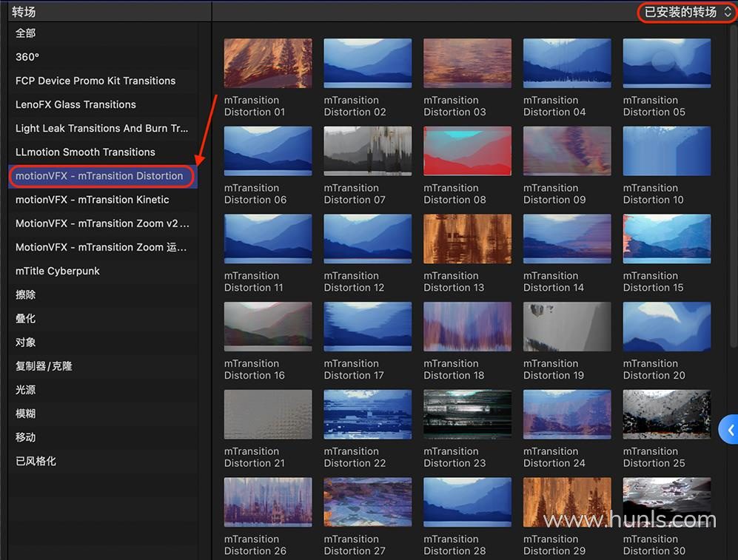Select the 擦除 category
The width and height of the screenshot is (738, 560).
[103, 295]
